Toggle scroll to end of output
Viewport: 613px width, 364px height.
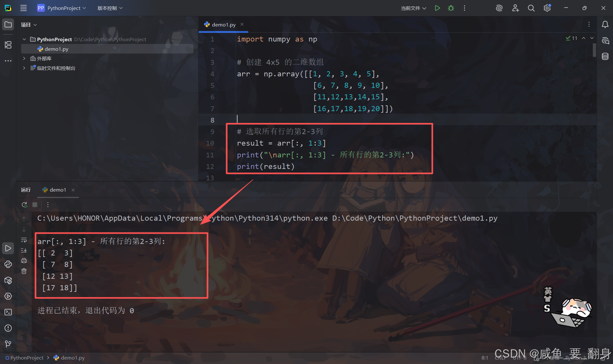click(x=24, y=250)
